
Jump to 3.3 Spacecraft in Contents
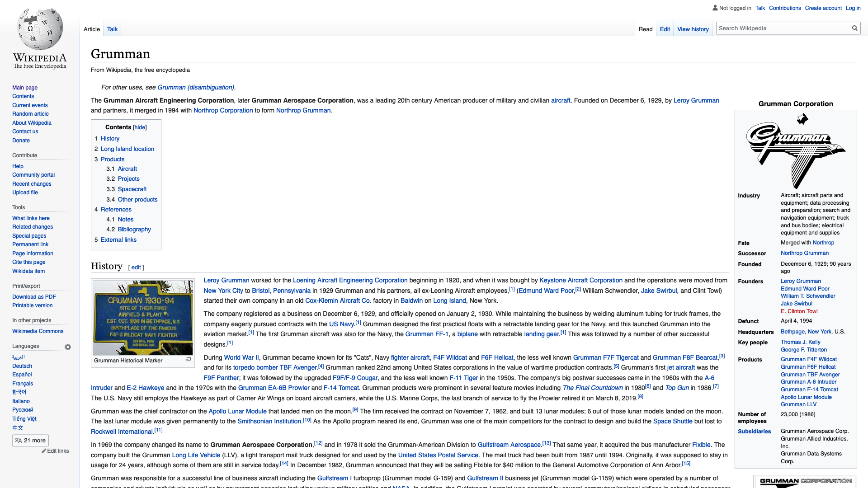pyautogui.click(x=132, y=189)
